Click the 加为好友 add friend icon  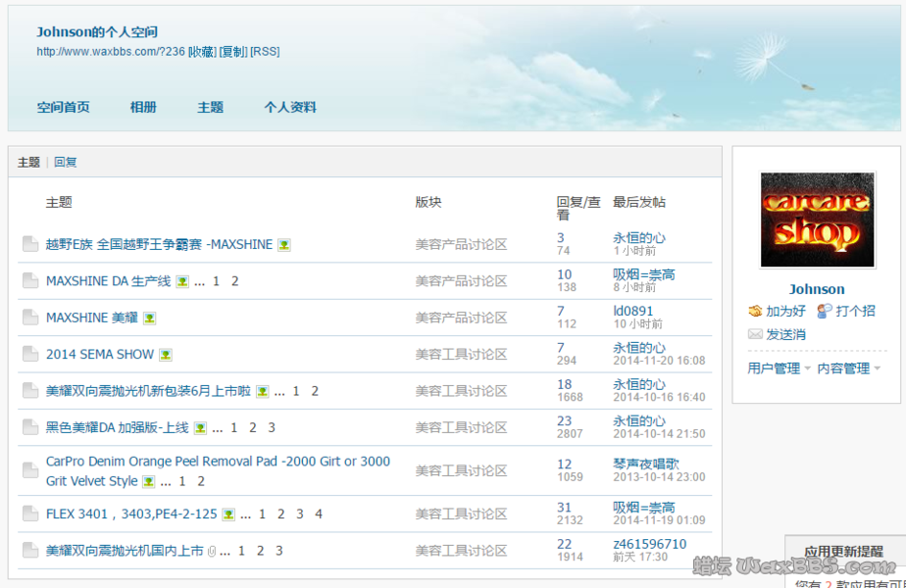point(755,311)
